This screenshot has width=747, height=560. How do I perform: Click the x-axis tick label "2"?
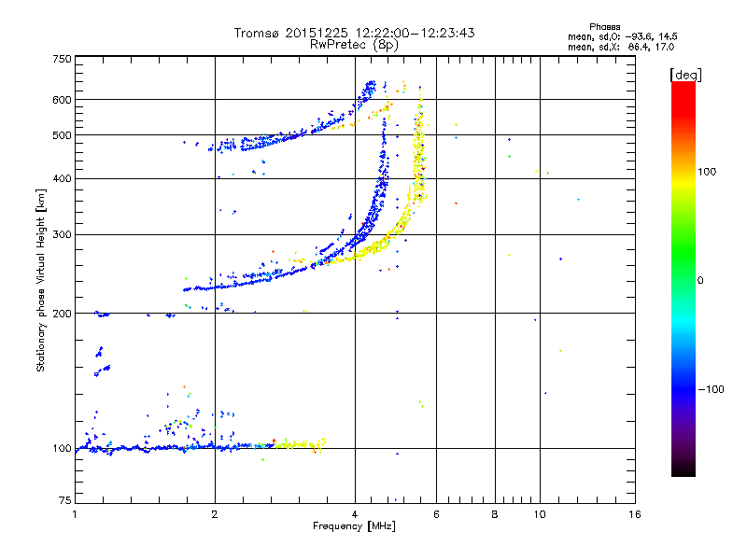pos(215,514)
